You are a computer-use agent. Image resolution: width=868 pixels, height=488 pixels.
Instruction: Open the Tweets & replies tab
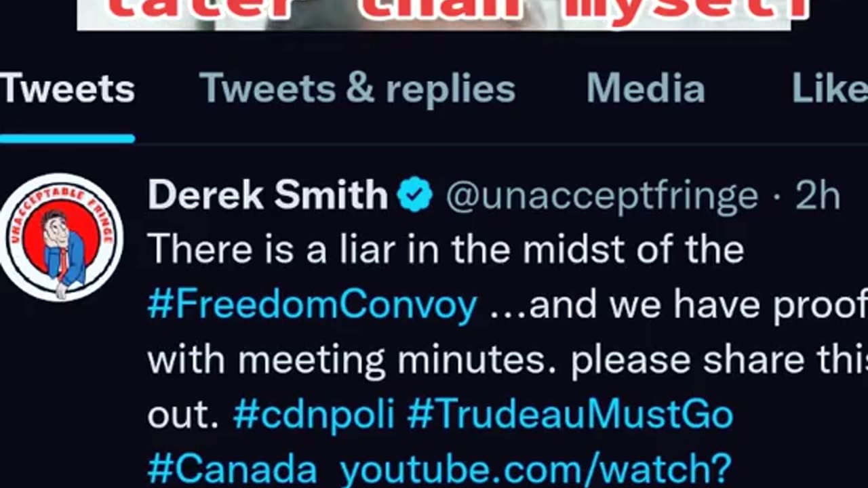tap(357, 89)
